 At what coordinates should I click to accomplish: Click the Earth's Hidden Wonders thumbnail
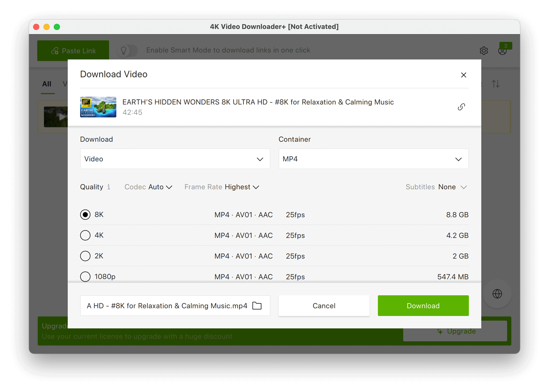[x=98, y=107]
